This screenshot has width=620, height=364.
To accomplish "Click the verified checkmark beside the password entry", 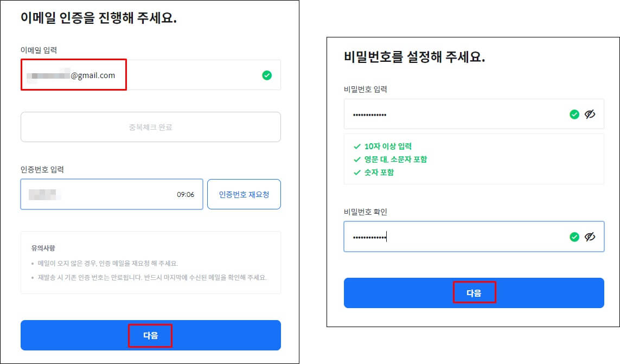I will [x=575, y=114].
